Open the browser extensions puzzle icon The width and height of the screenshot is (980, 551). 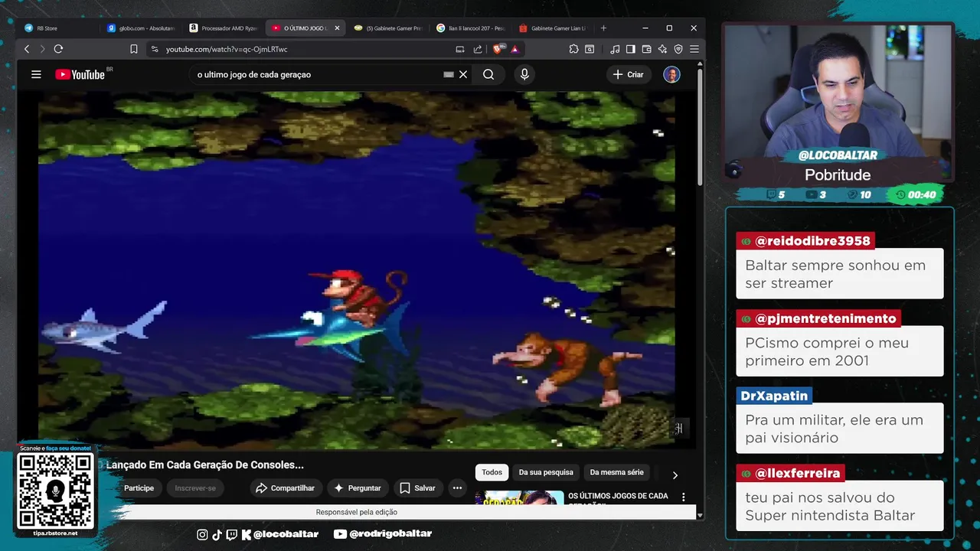[x=573, y=49]
